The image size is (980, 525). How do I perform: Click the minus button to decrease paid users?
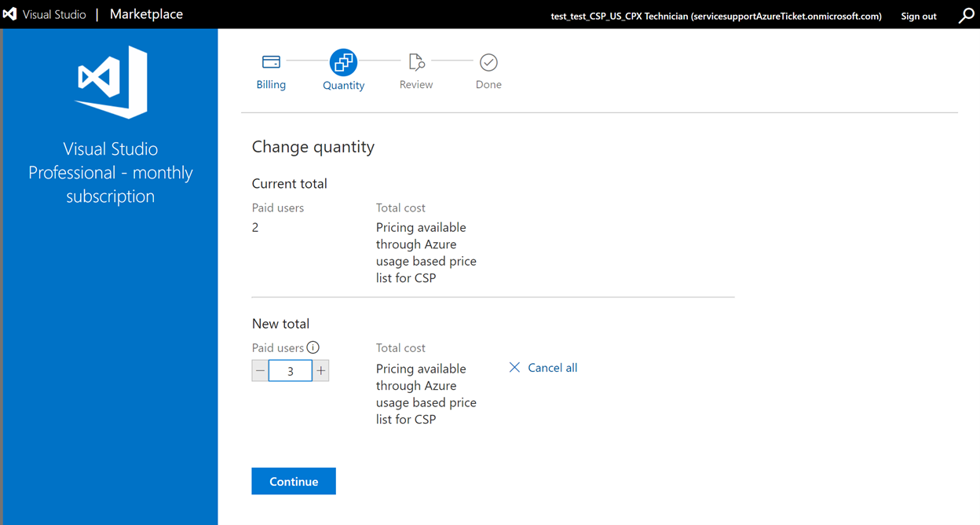pos(259,369)
